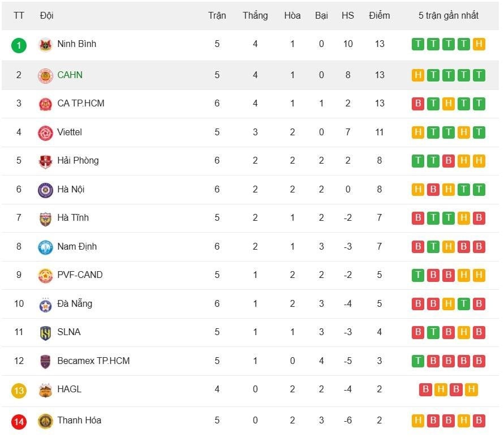Click the Nam Định team crest
The height and width of the screenshot is (437, 504).
(45, 247)
